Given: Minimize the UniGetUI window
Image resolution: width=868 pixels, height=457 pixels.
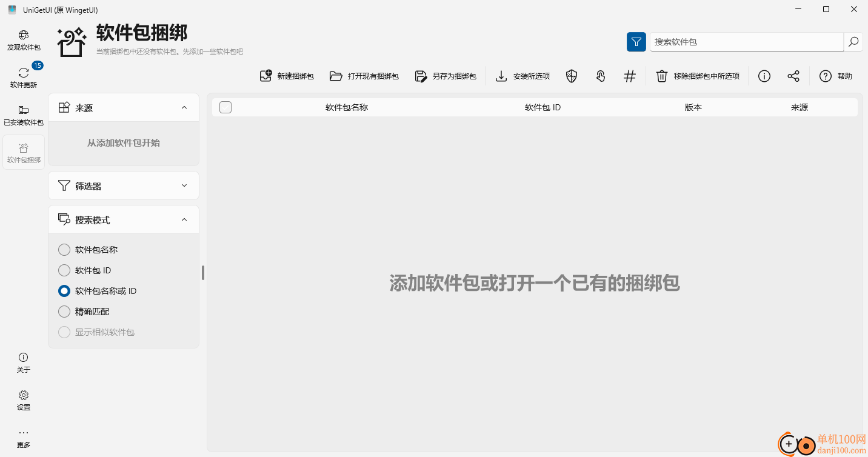Looking at the screenshot, I should point(798,10).
